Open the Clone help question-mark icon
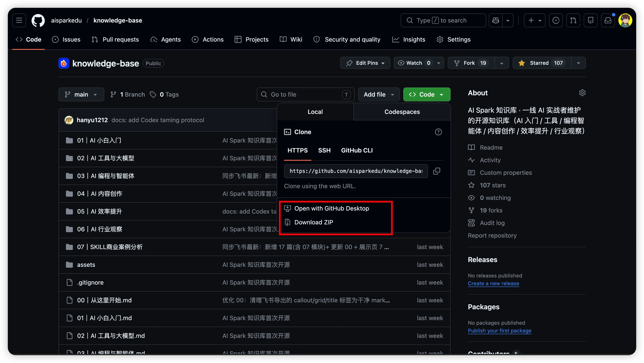This screenshot has width=644, height=363. point(438,132)
